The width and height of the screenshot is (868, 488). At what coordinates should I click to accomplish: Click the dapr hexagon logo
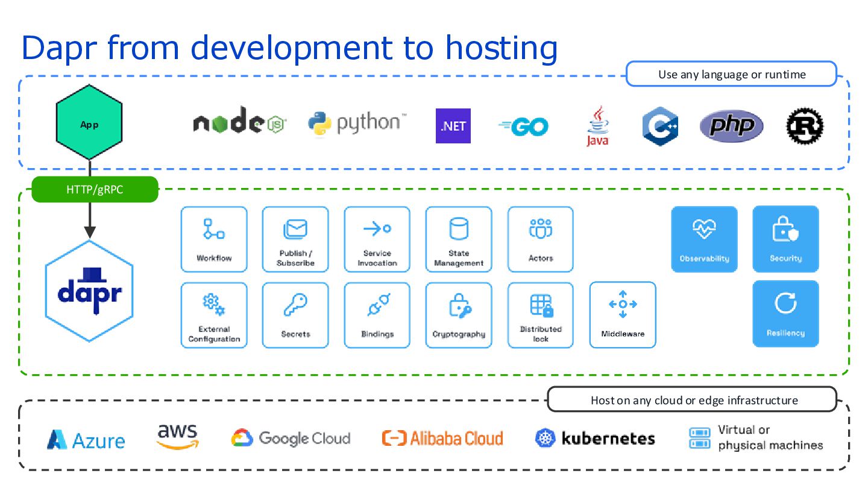(x=89, y=291)
